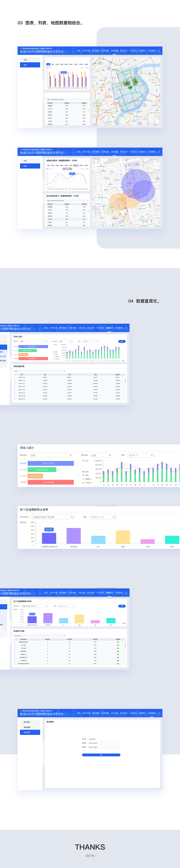Click 查看 link in first 异常统计 table row
The width and height of the screenshot is (180, 868).
pyautogui.click(x=118, y=642)
